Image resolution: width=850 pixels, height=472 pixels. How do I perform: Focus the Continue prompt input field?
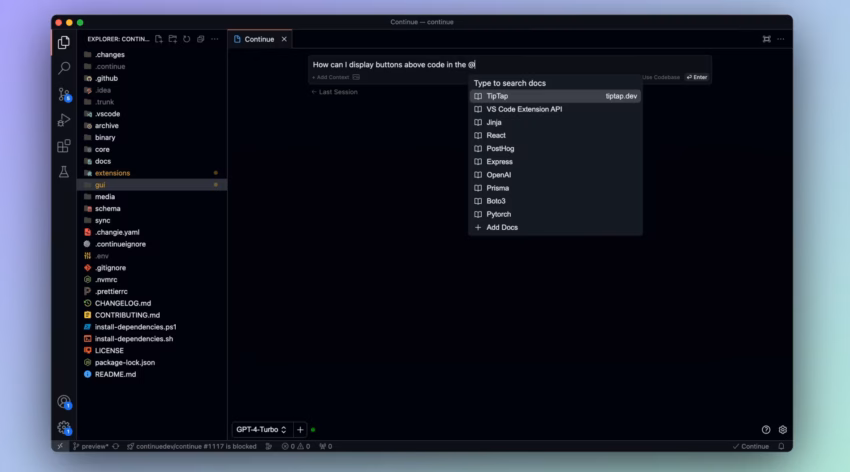510,64
